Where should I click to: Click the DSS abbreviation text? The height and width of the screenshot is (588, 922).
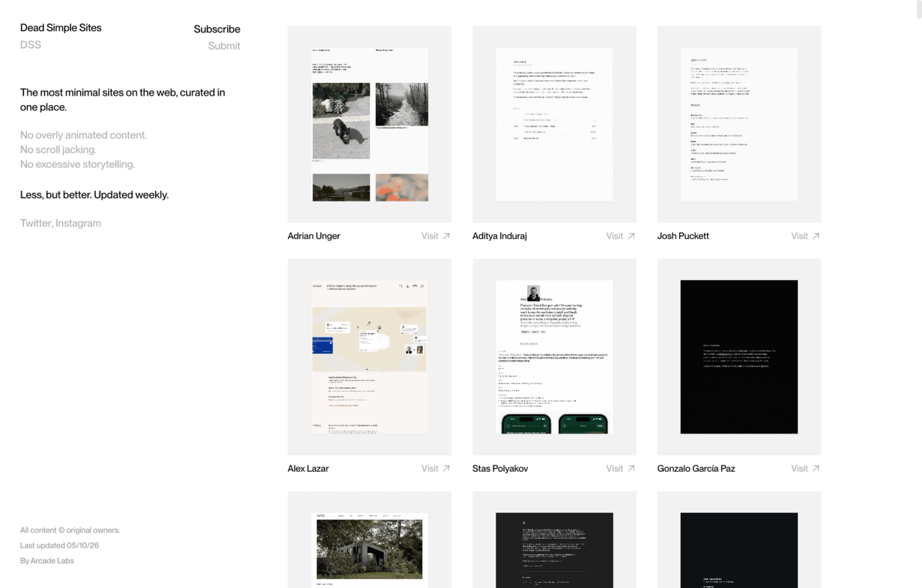click(31, 45)
